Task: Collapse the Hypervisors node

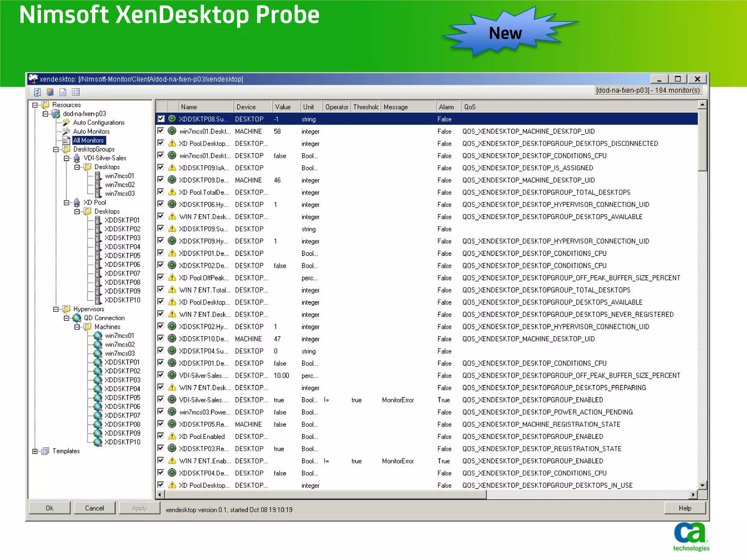Action: tap(56, 309)
